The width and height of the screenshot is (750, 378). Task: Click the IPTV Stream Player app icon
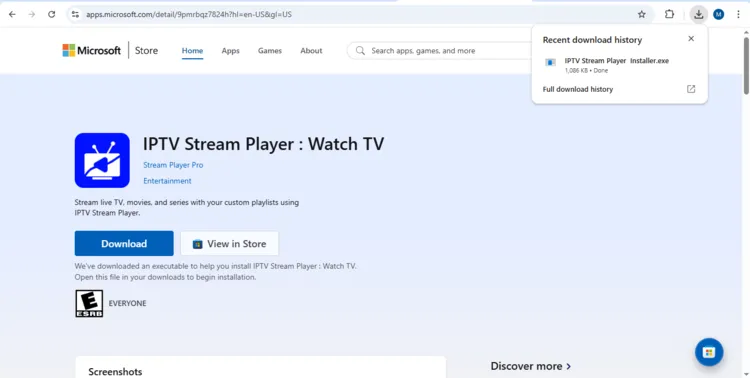point(102,160)
